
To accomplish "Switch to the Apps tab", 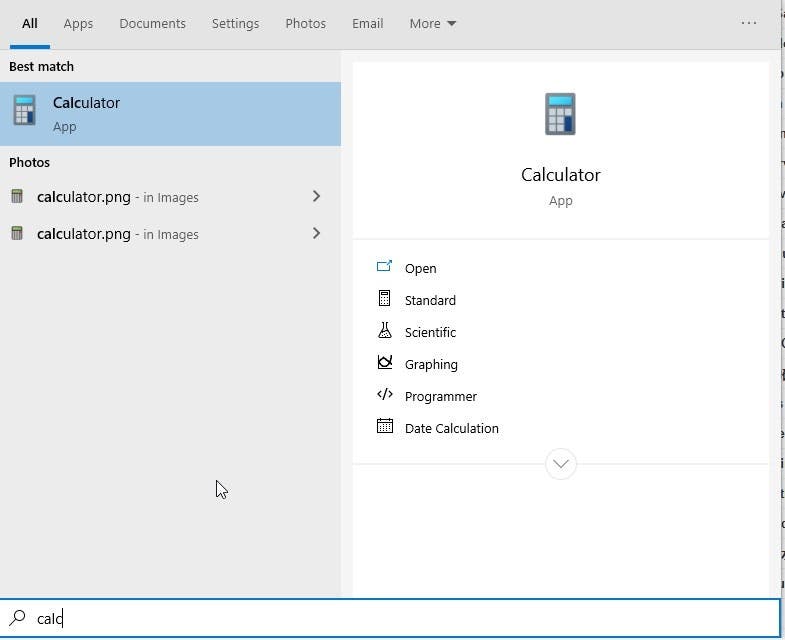I will coord(78,23).
